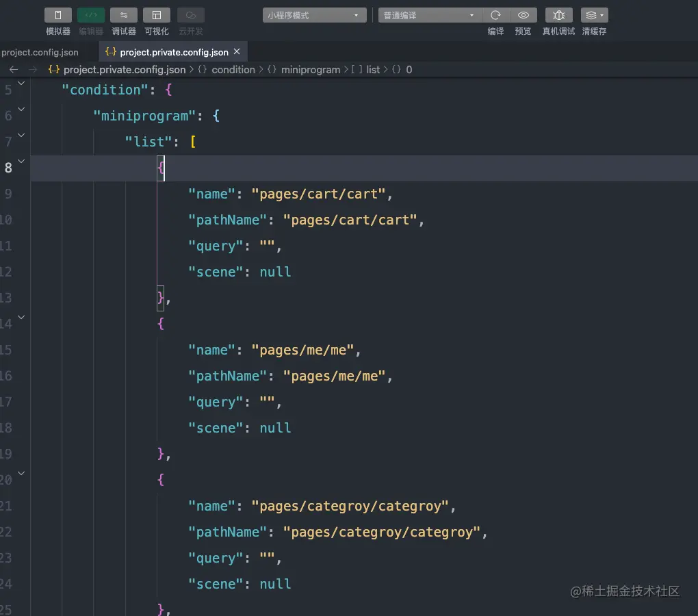The height and width of the screenshot is (616, 698).
Task: Collapse the object starting at line 20
Action: point(21,473)
